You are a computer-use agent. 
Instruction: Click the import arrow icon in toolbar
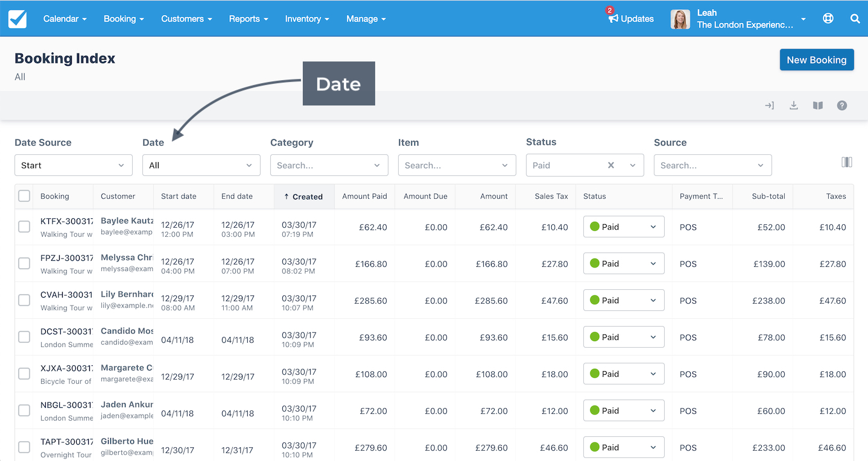pyautogui.click(x=769, y=105)
